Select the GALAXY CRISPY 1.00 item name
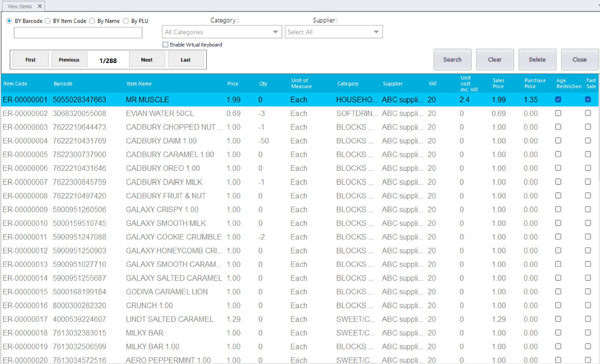 [162, 210]
